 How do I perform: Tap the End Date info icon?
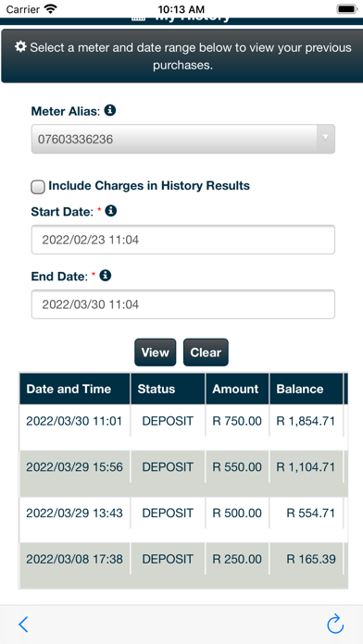[106, 276]
